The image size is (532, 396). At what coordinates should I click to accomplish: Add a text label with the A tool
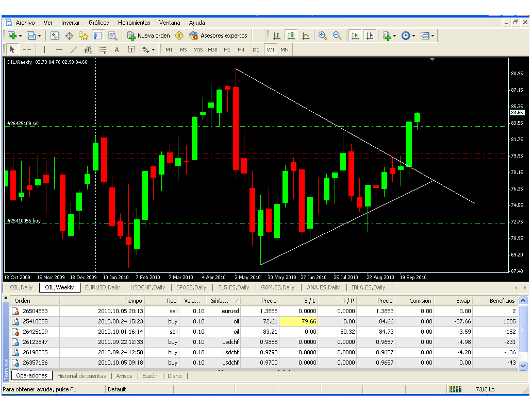(117, 50)
